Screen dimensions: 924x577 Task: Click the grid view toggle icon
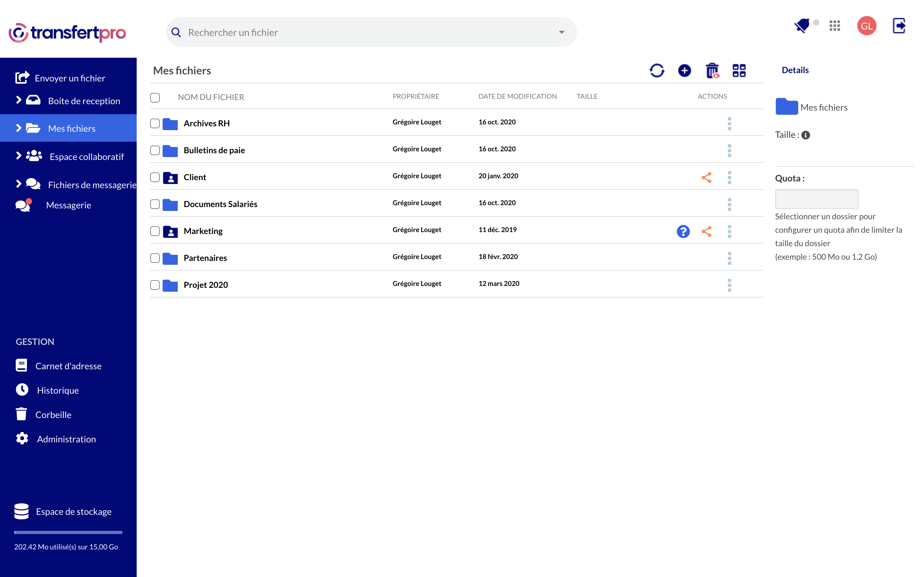click(x=739, y=71)
